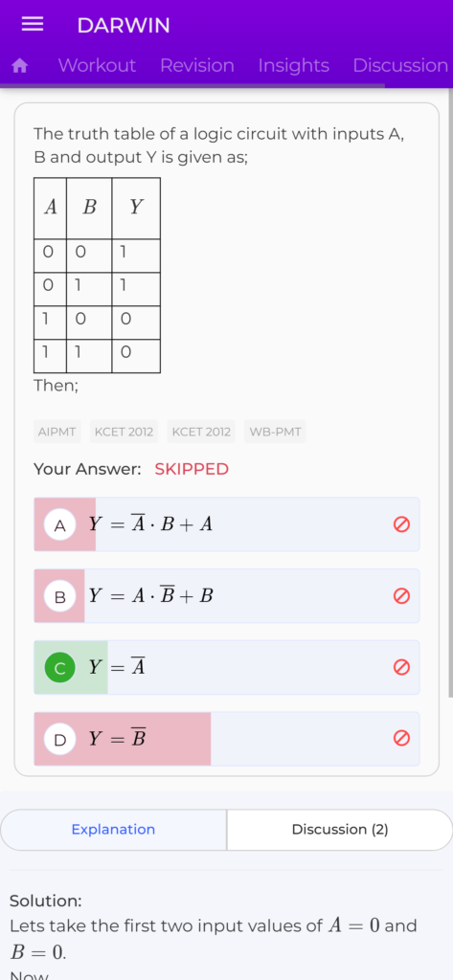453x980 pixels.
Task: Click the block icon on option D
Action: tap(401, 739)
